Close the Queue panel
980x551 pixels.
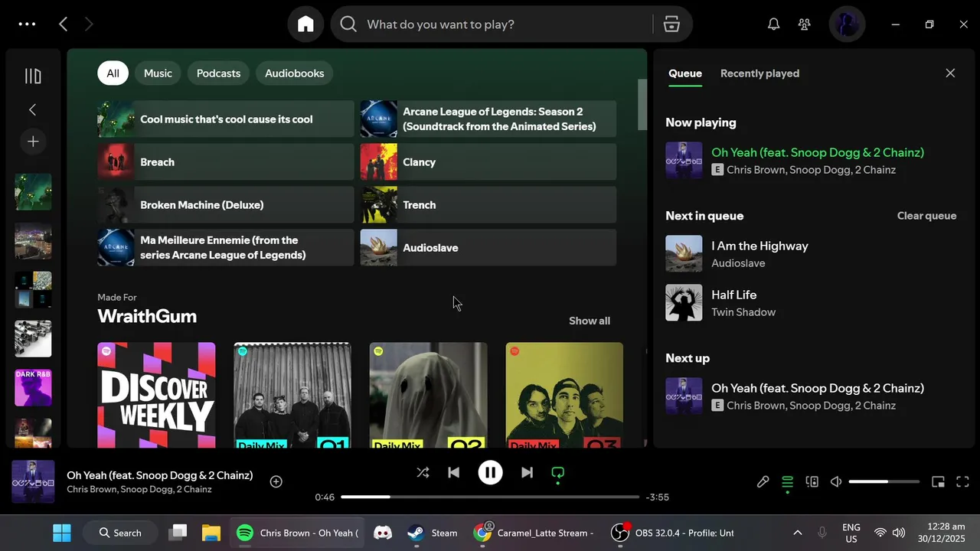point(950,73)
